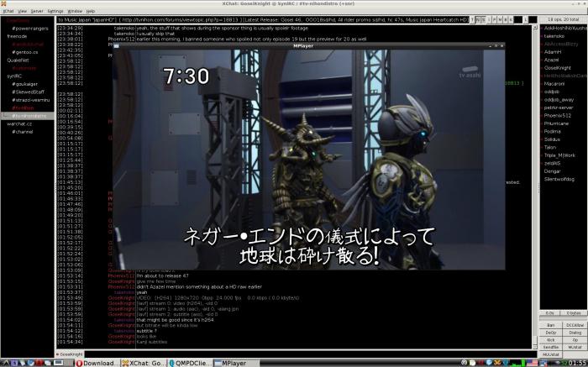Click the Dialog button
This screenshot has height=367, width=588.
[x=575, y=333]
